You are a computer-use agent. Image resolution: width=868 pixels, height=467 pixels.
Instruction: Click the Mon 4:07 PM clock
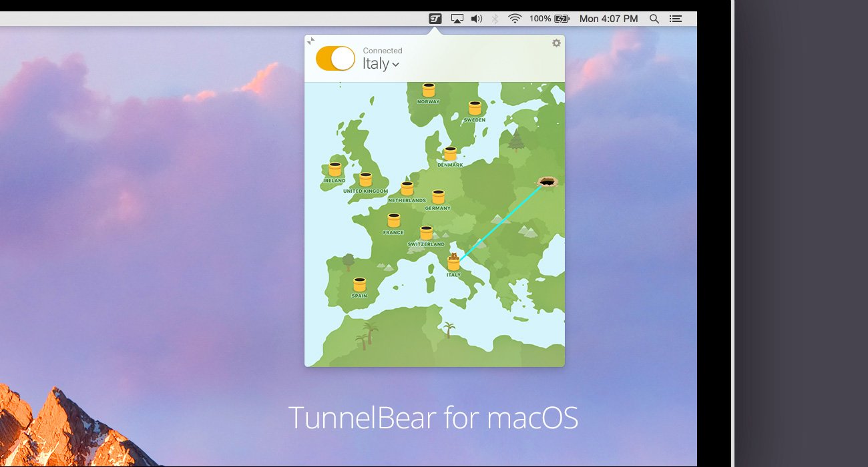click(x=608, y=19)
